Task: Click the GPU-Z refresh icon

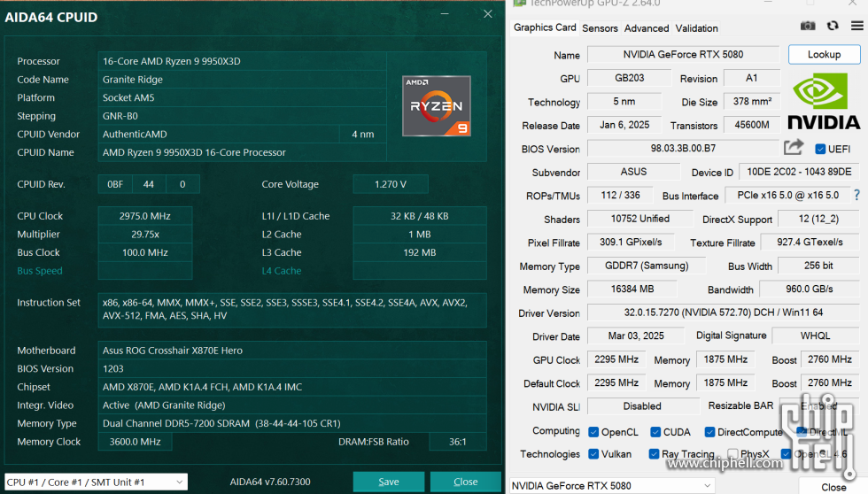Action: click(833, 26)
